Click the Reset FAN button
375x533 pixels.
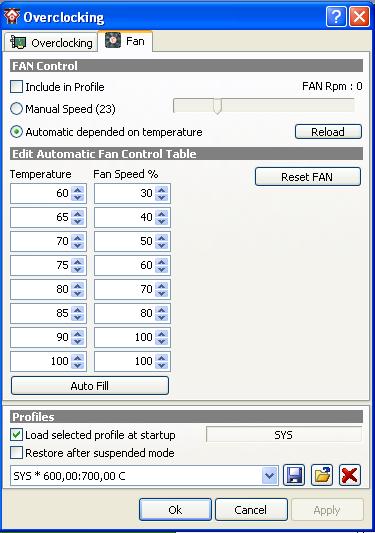(x=308, y=177)
